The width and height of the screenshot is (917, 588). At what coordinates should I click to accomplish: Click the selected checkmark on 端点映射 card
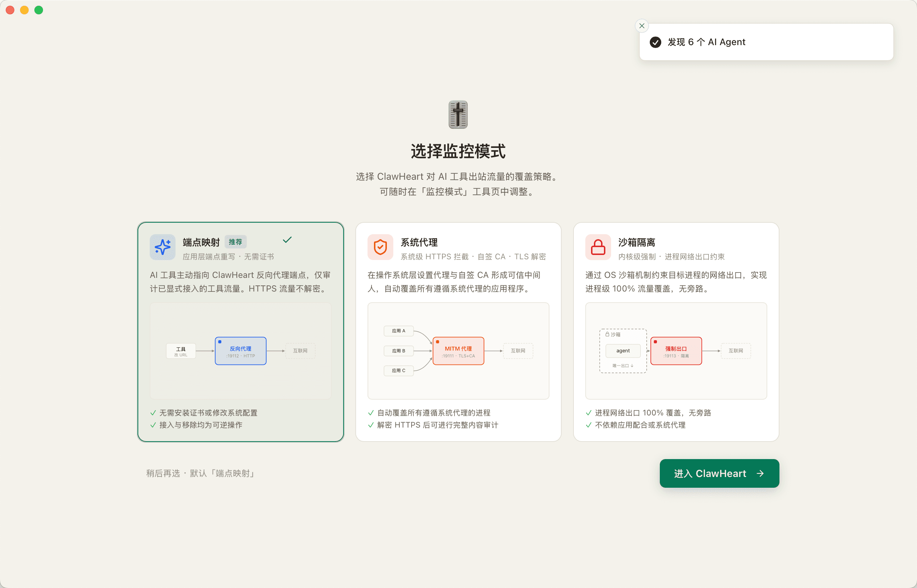click(x=287, y=240)
